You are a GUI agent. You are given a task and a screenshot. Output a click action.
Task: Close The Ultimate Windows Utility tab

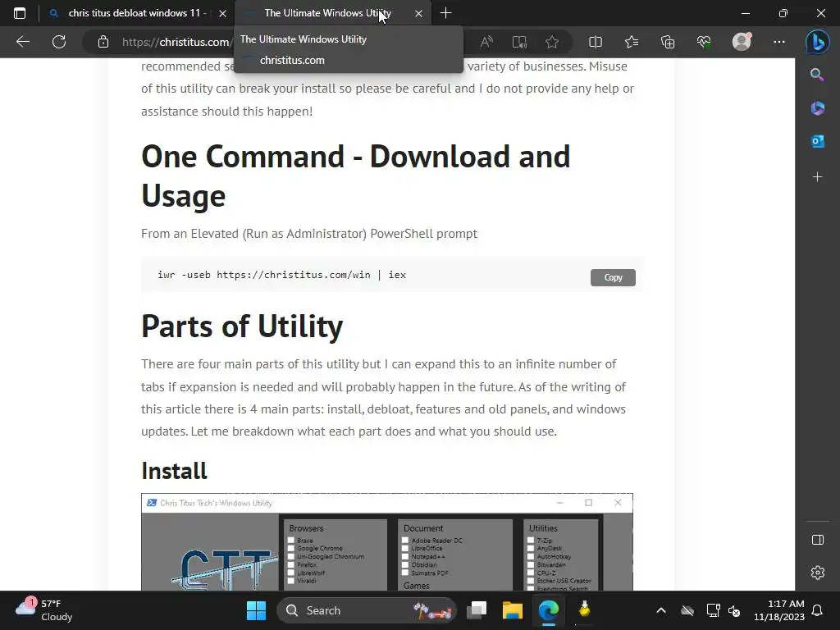click(418, 13)
